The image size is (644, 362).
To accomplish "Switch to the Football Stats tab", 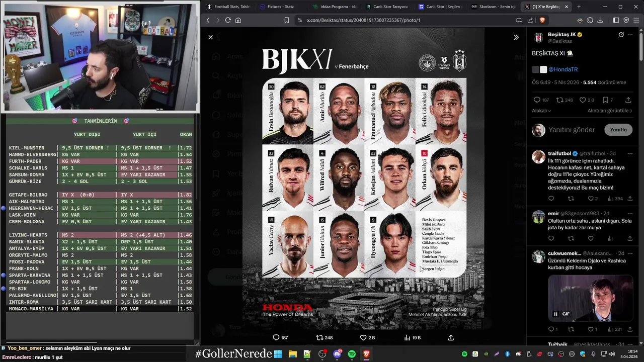I will [228, 7].
